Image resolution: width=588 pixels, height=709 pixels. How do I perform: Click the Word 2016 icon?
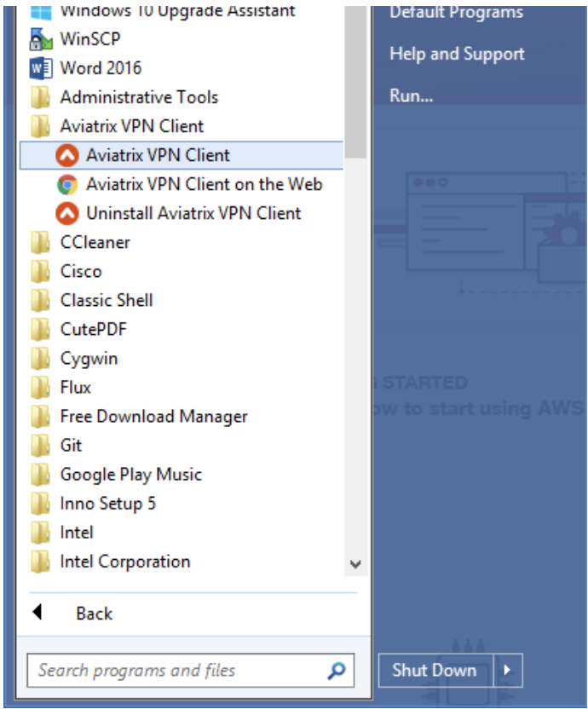41,69
